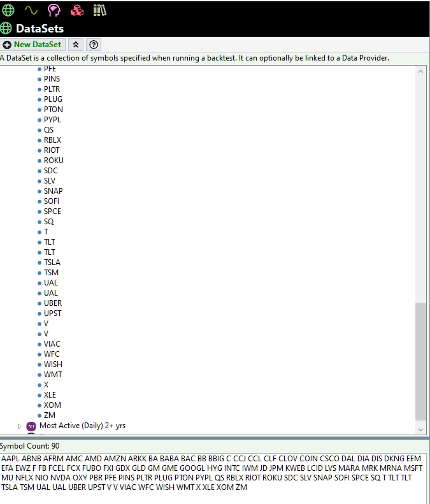Click inside the symbols text box

coord(213,477)
